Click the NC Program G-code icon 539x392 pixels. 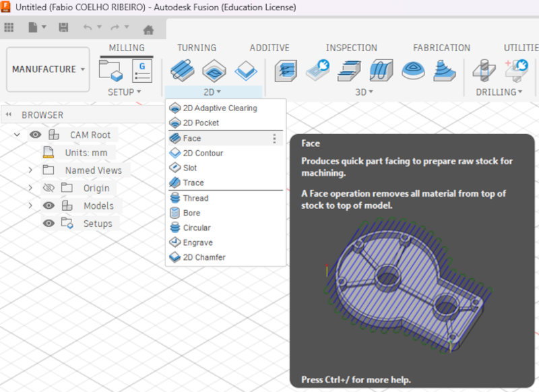[142, 71]
